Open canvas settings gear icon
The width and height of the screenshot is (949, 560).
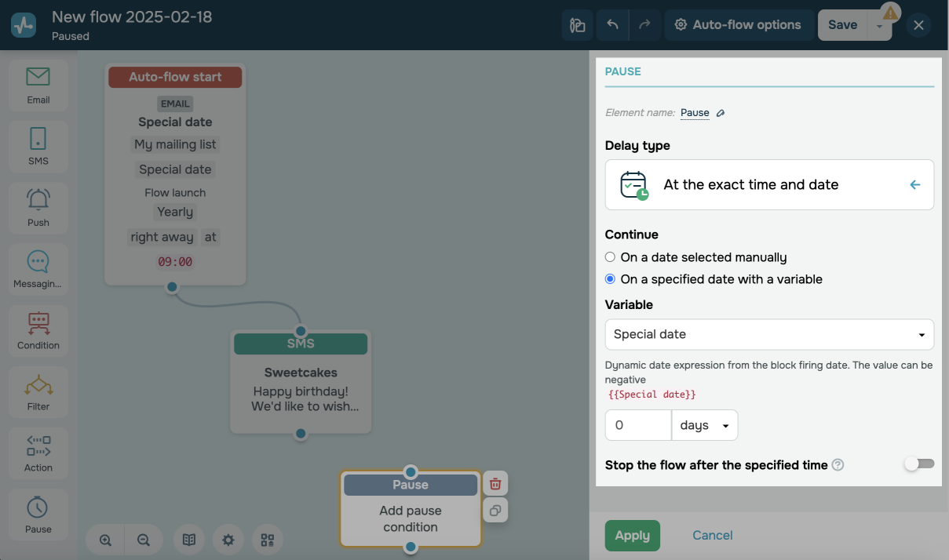coord(228,540)
